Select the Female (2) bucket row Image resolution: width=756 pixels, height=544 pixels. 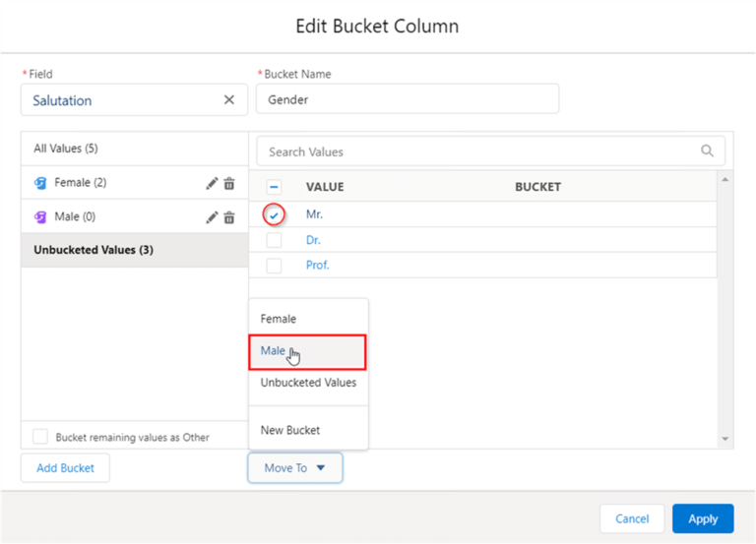[135, 183]
